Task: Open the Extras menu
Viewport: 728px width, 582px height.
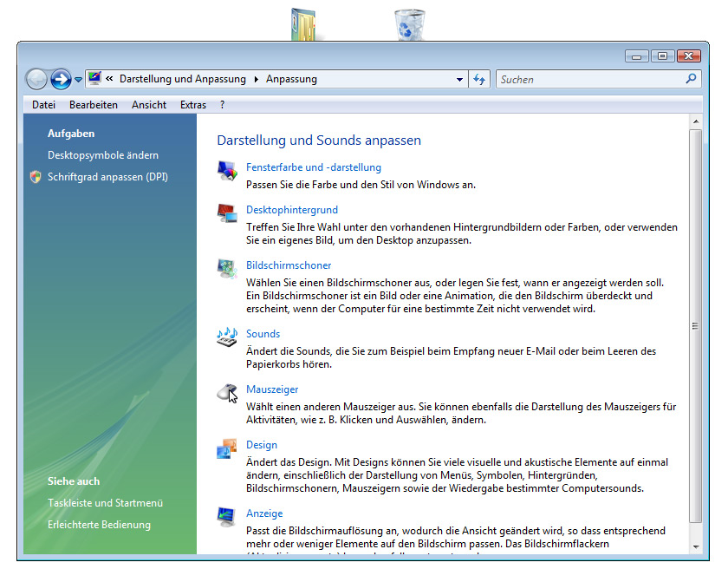Action: (193, 105)
